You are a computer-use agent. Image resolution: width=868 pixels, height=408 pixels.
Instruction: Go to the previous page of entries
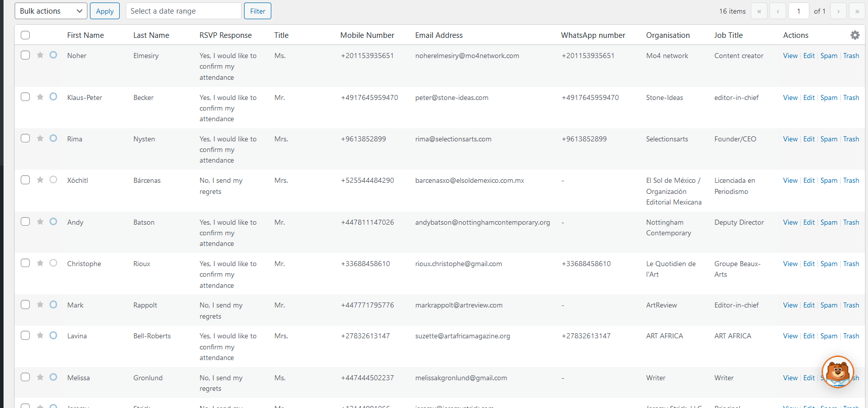(x=778, y=11)
